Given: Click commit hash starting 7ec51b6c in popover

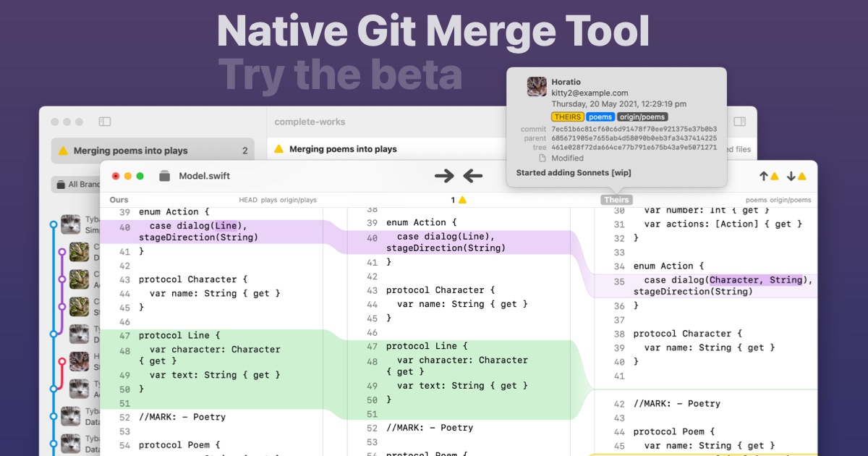Looking at the screenshot, I should tap(634, 129).
